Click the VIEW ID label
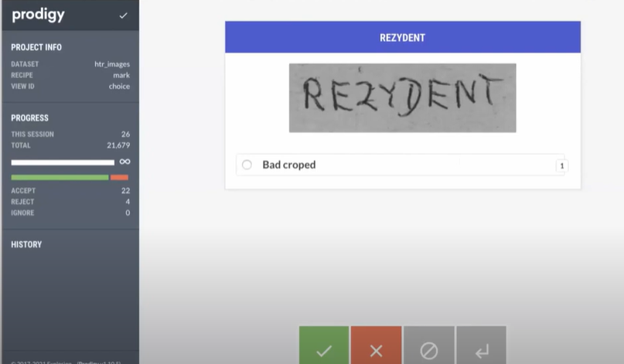 coord(22,87)
